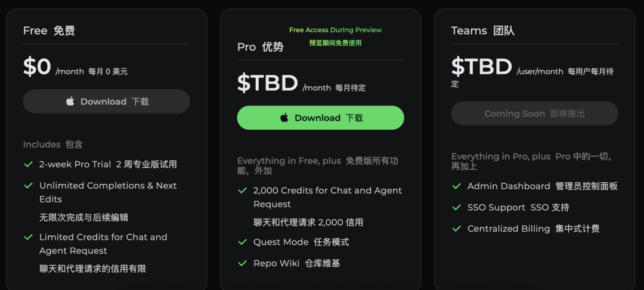The image size is (644, 290).
Task: Click the Admin Dashboard checkmark icon
Action: [456, 186]
